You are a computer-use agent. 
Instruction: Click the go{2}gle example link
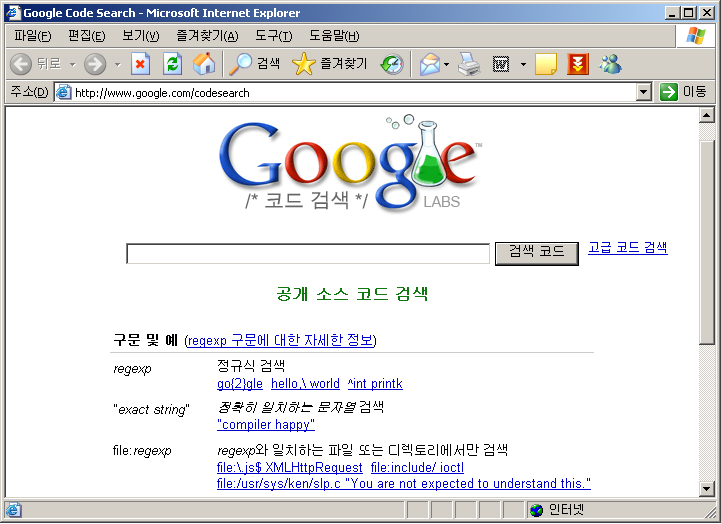pyautogui.click(x=240, y=384)
